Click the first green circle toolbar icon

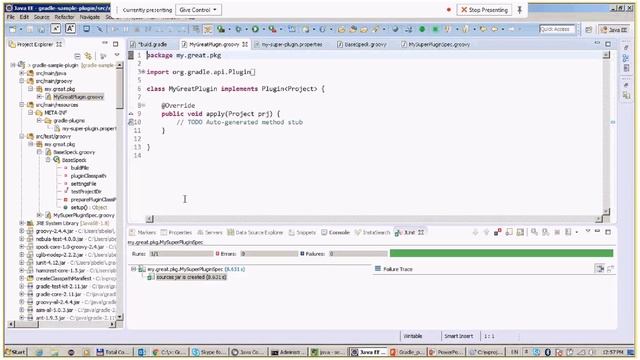422,29
